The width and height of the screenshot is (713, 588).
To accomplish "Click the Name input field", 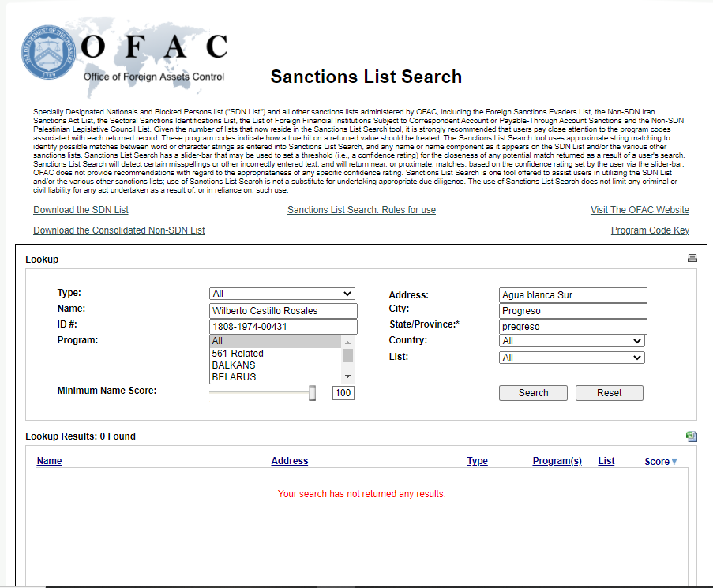I will 283,311.
